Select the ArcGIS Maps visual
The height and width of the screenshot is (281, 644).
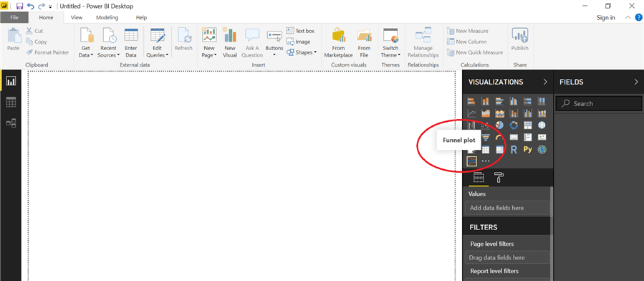(x=542, y=150)
